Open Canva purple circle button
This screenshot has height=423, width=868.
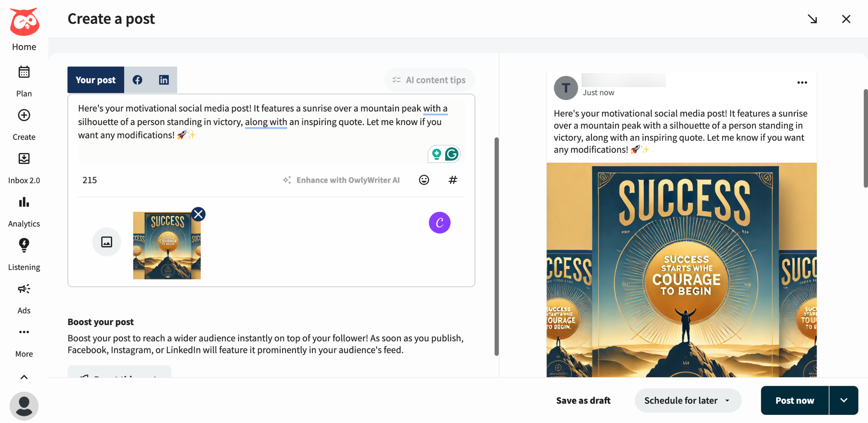pos(439,223)
